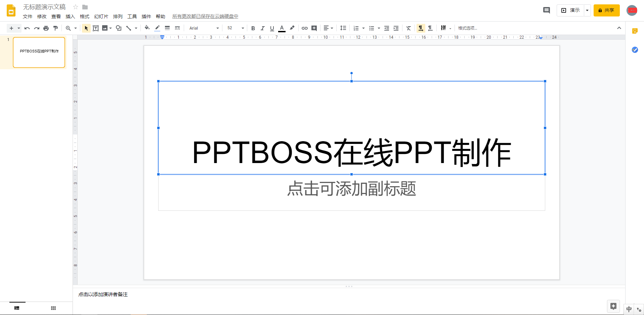Set the border weight
This screenshot has height=315, width=644.
pos(167,28)
